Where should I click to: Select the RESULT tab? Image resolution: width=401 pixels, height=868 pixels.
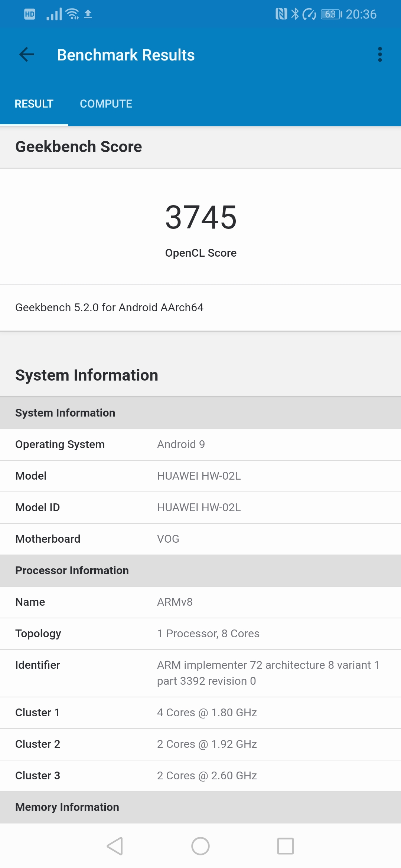coord(34,104)
